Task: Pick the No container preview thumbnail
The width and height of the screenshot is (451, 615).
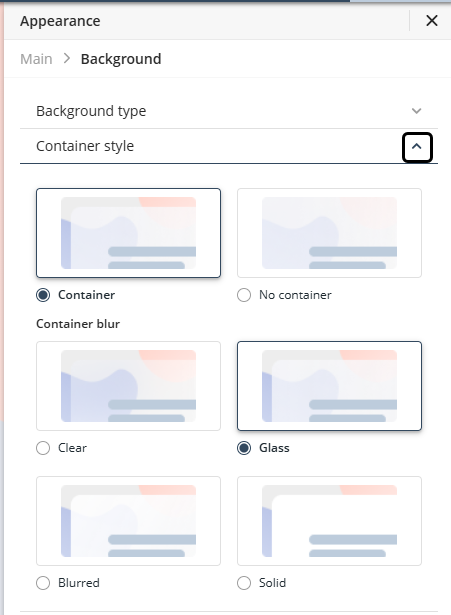Action: pos(329,233)
